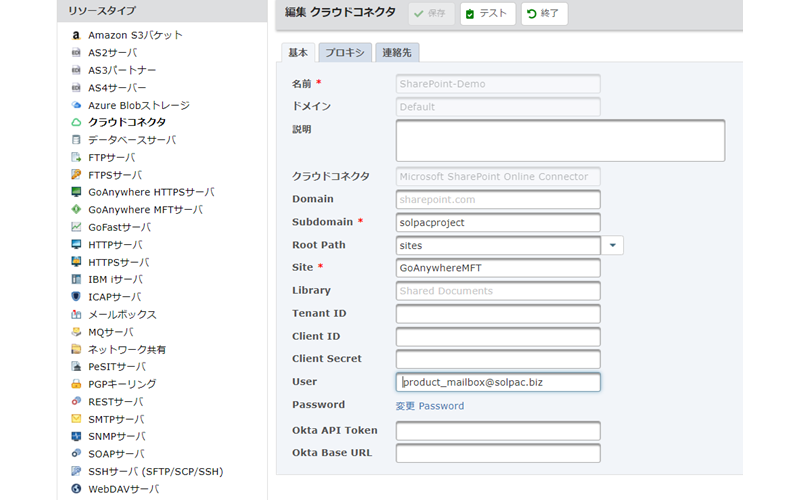Open the database server icon
The width and height of the screenshot is (800, 500).
(x=76, y=139)
